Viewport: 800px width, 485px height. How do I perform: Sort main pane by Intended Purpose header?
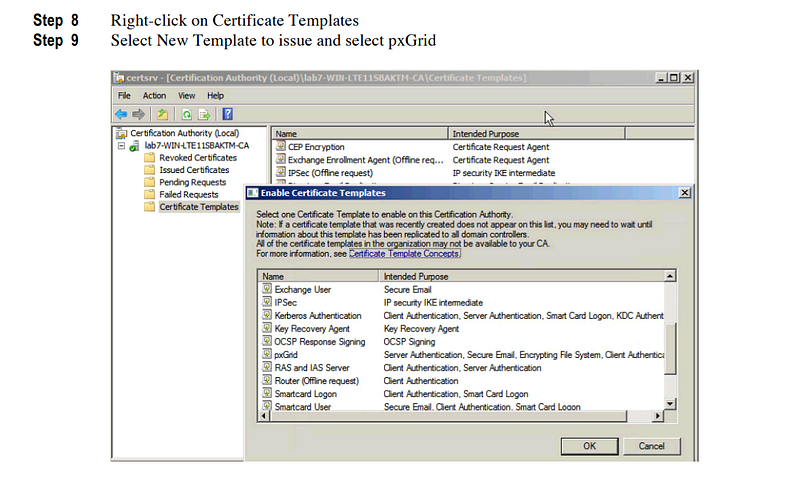pyautogui.click(x=536, y=134)
